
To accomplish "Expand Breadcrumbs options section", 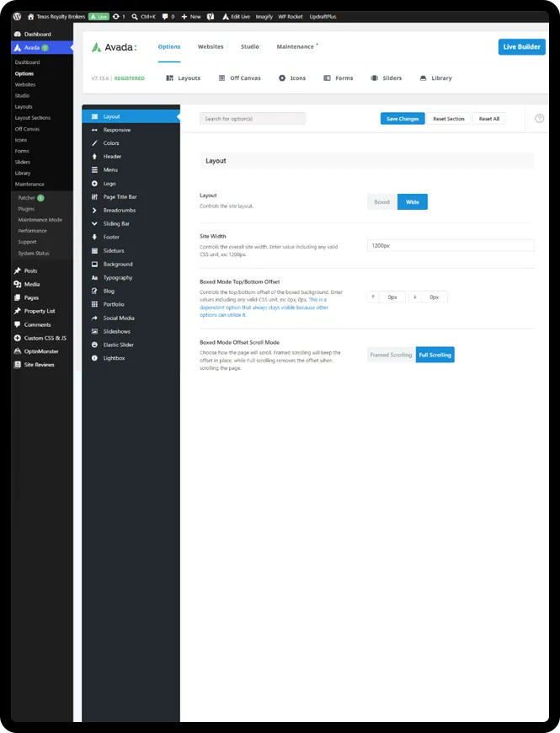I will [131, 211].
